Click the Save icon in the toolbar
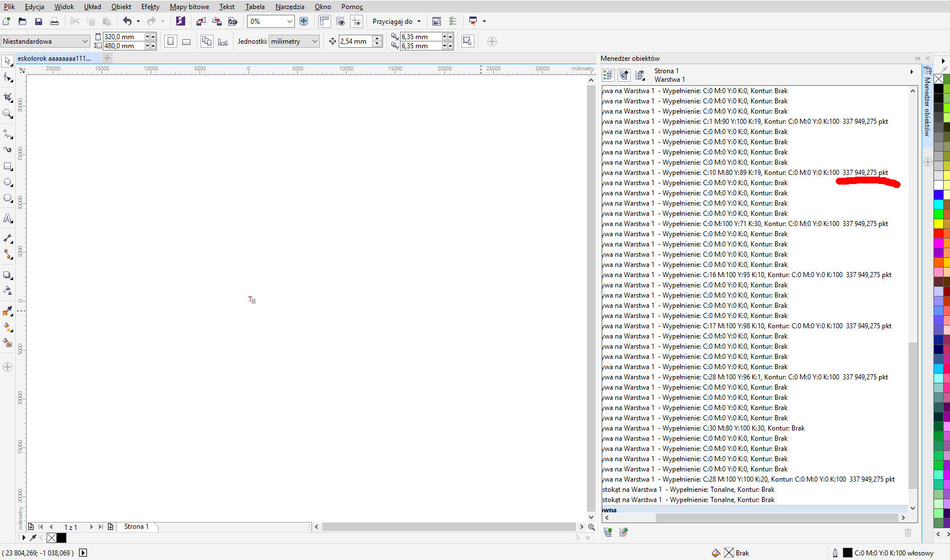Image resolution: width=950 pixels, height=560 pixels. 39,22
